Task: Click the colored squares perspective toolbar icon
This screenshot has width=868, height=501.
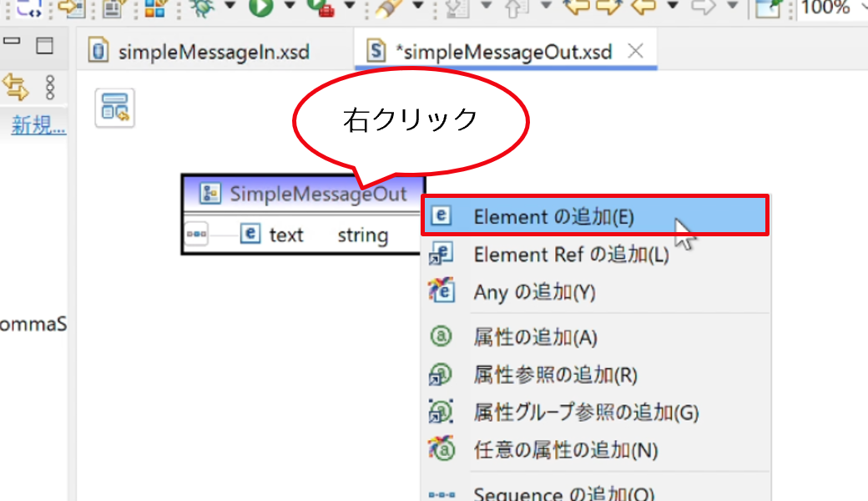Action: point(155,8)
